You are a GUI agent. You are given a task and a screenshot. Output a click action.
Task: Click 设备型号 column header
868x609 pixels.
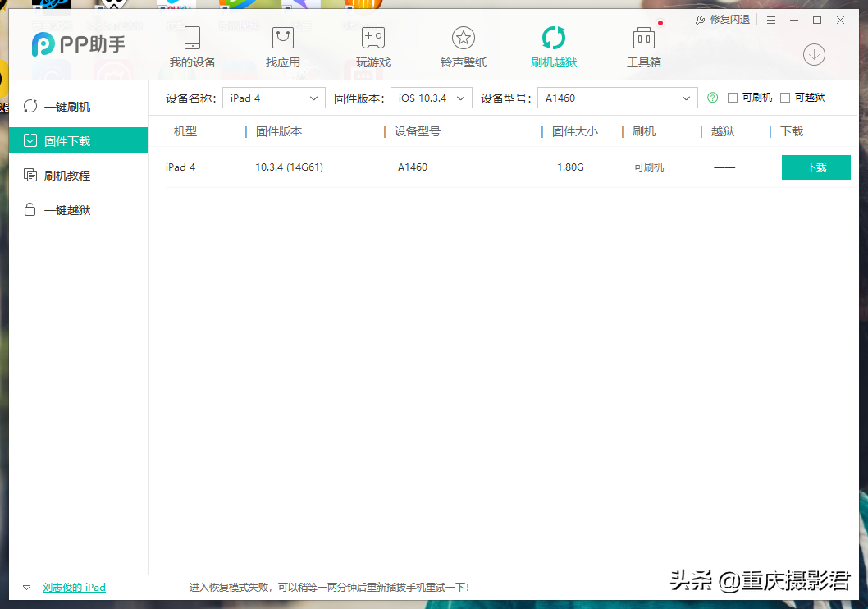418,132
